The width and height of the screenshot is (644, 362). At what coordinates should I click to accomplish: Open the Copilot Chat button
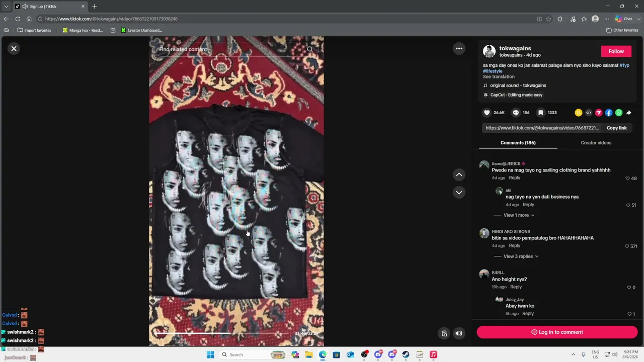point(623,19)
